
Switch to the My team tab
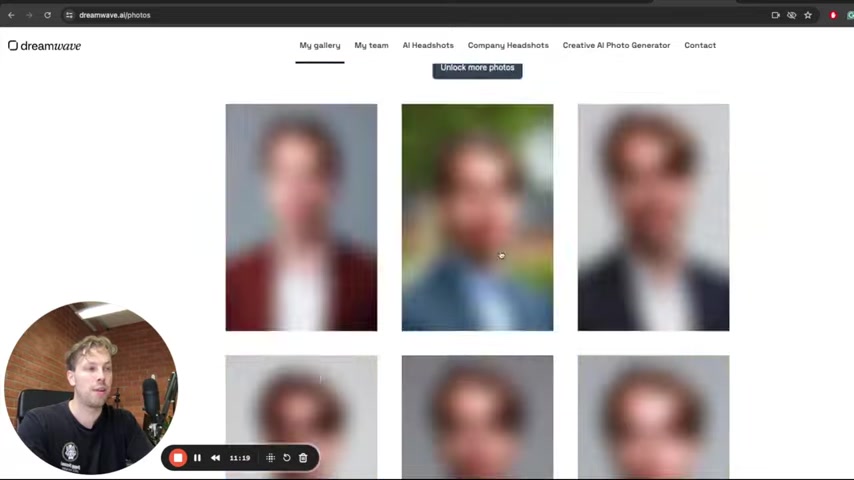[371, 45]
